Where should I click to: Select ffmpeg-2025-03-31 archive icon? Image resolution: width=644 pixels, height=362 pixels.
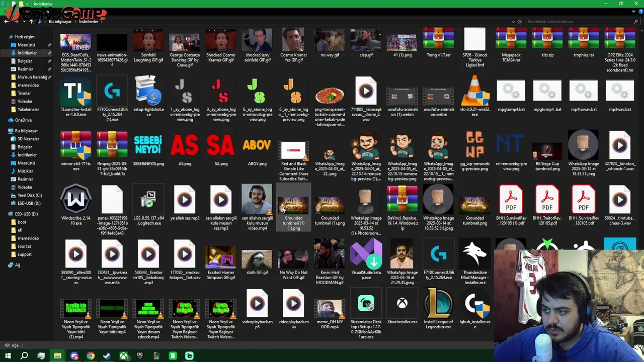point(112,145)
